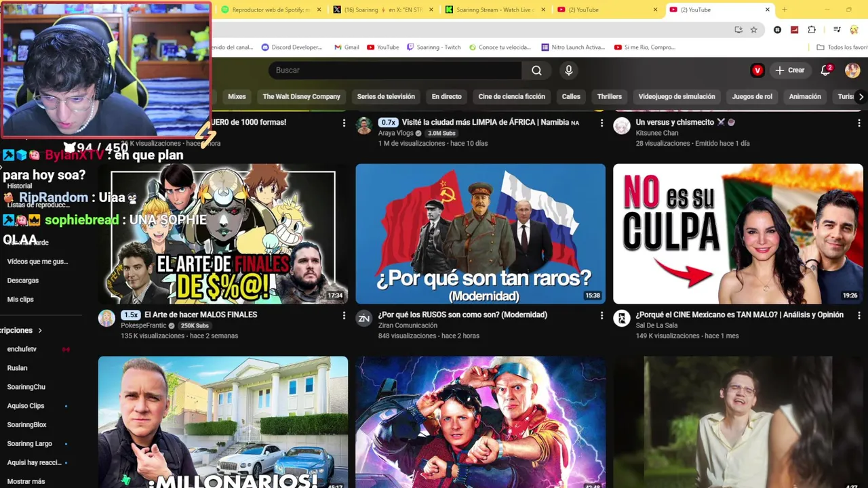The image size is (868, 488).
Task: Close the active YouTube browser tab
Action: [768, 9]
